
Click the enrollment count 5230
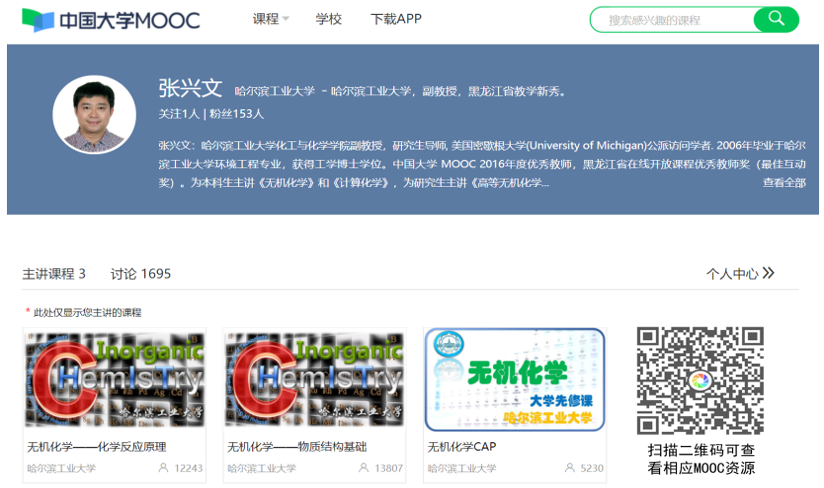coord(592,468)
